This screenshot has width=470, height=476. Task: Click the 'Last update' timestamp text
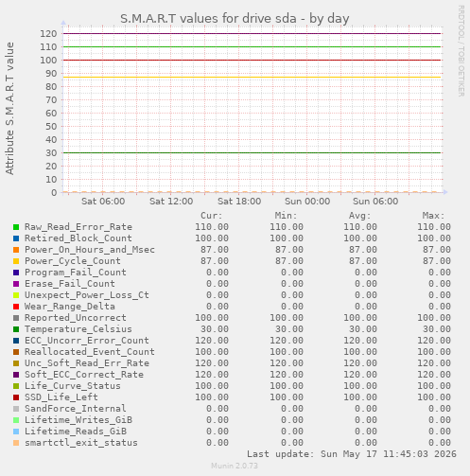[352, 454]
